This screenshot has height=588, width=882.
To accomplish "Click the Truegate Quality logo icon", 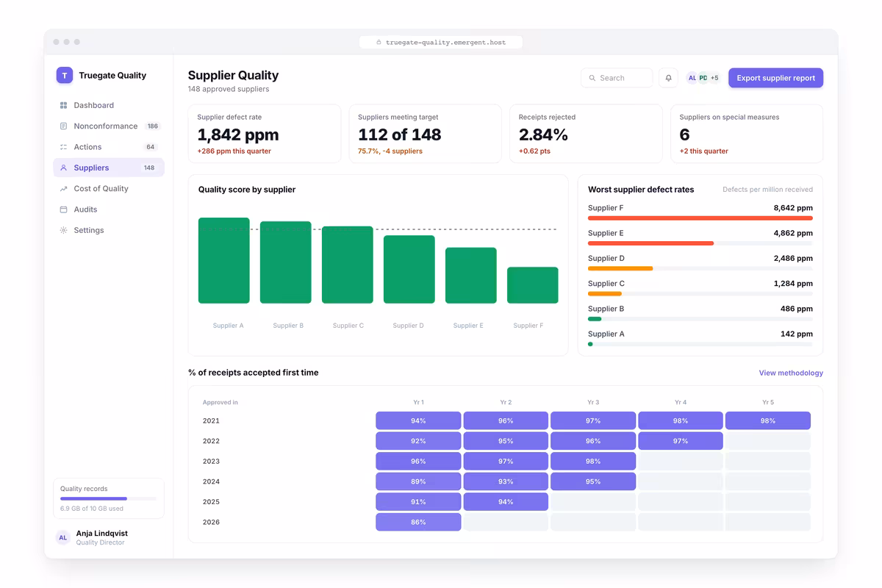I will [65, 75].
